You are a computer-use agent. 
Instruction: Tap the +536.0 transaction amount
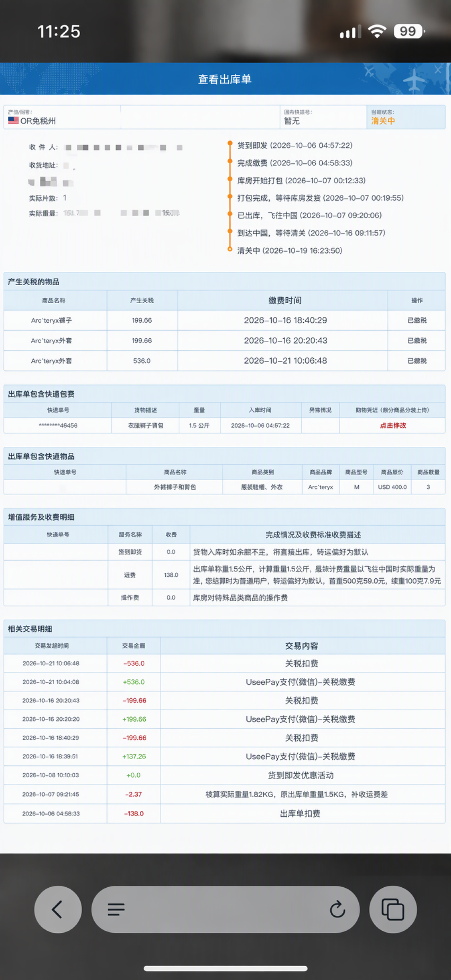coord(134,682)
